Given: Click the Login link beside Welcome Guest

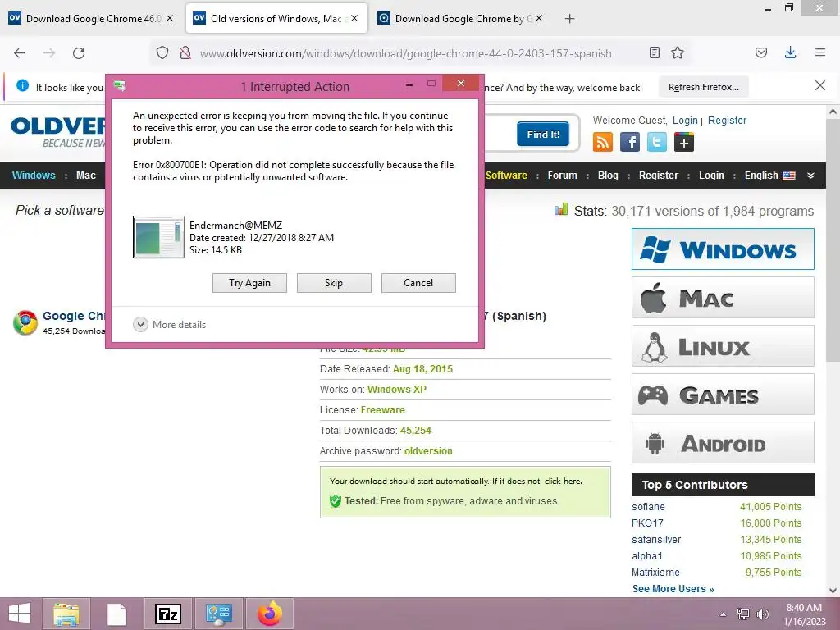Looking at the screenshot, I should pyautogui.click(x=685, y=121).
